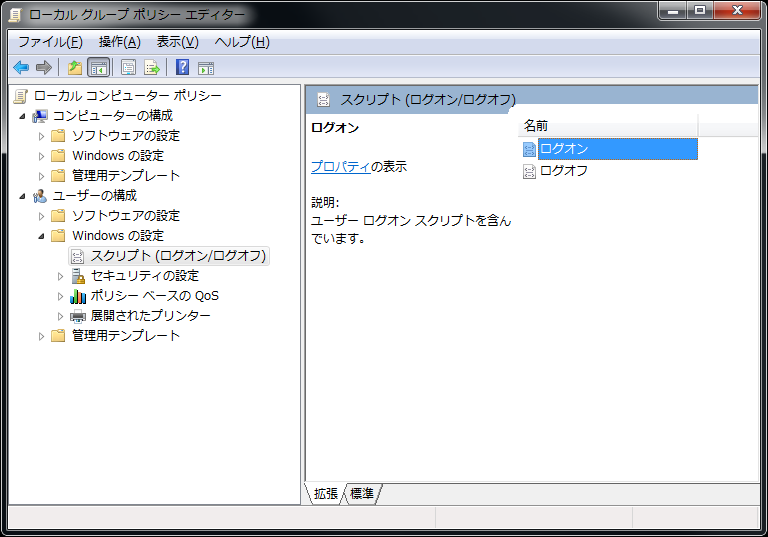Click the security settings lock icon
Screen dimensions: 768x537
[x=78, y=276]
